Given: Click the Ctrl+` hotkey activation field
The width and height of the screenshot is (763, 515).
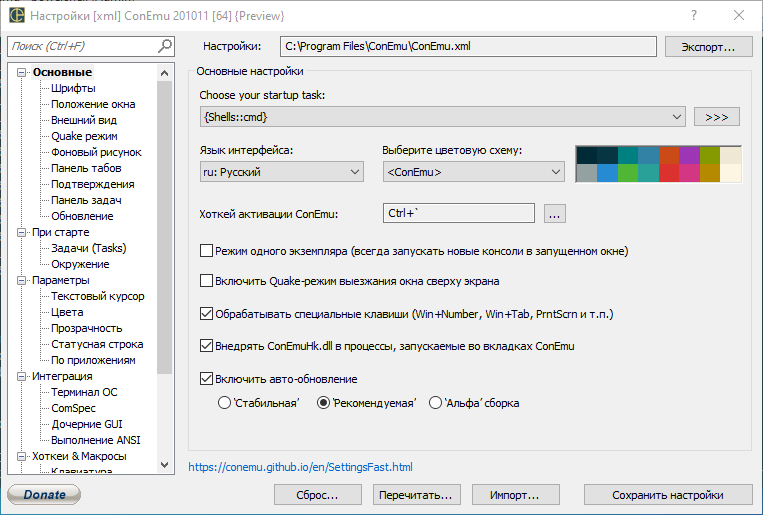Looking at the screenshot, I should 459,213.
